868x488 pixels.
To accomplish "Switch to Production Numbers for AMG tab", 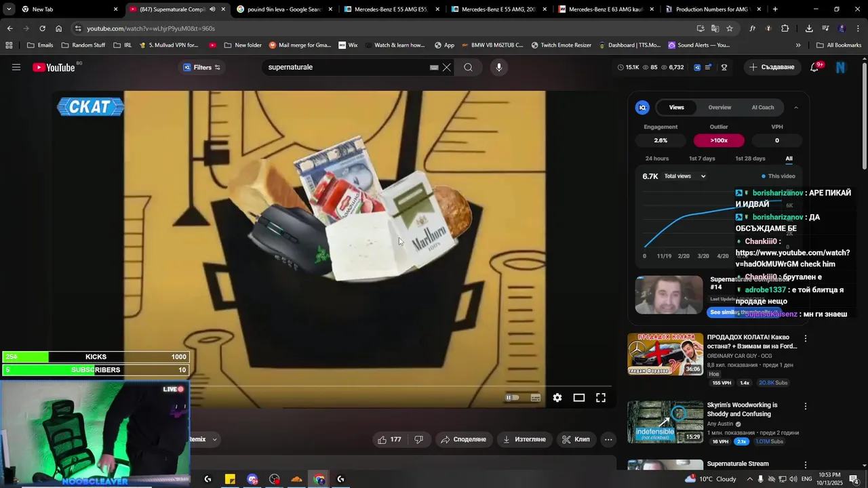I will [x=713, y=9].
